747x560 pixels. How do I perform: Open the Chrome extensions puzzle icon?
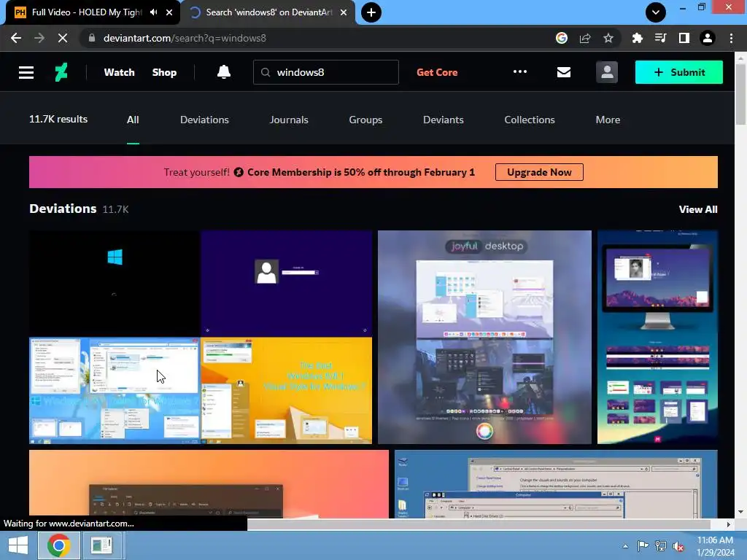click(x=637, y=38)
